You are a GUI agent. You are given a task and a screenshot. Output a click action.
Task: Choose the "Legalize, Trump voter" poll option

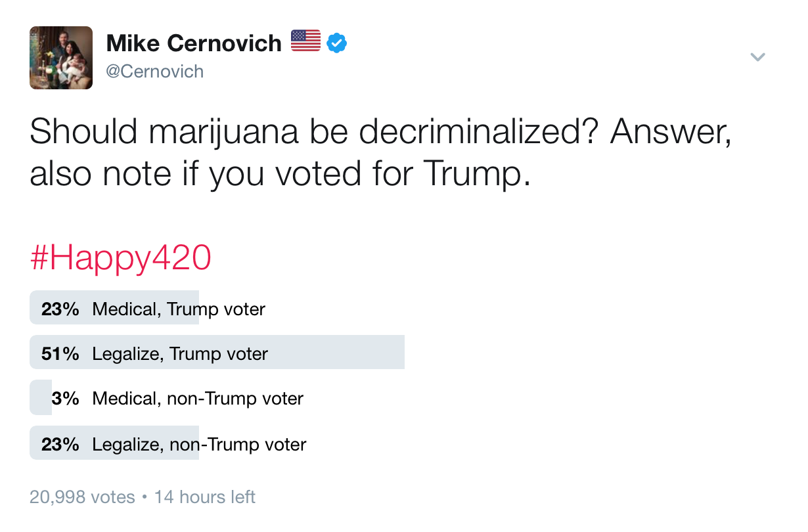tap(180, 353)
